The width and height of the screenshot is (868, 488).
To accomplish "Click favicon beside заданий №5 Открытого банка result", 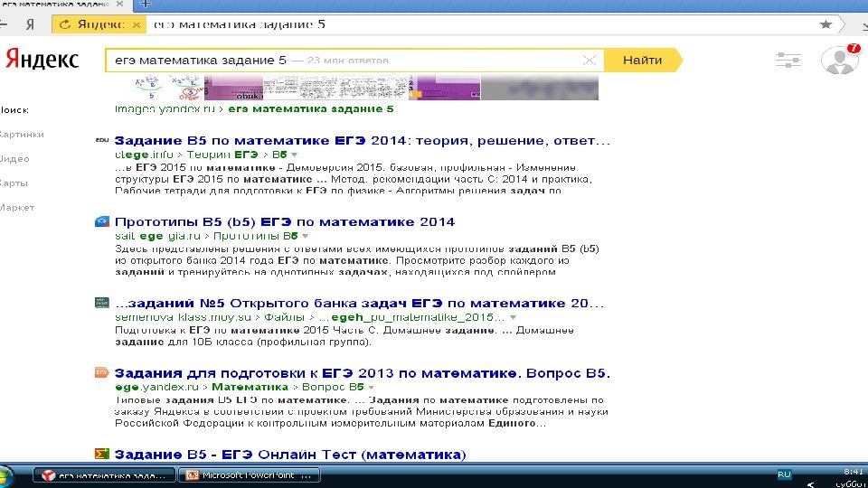I will click(102, 303).
